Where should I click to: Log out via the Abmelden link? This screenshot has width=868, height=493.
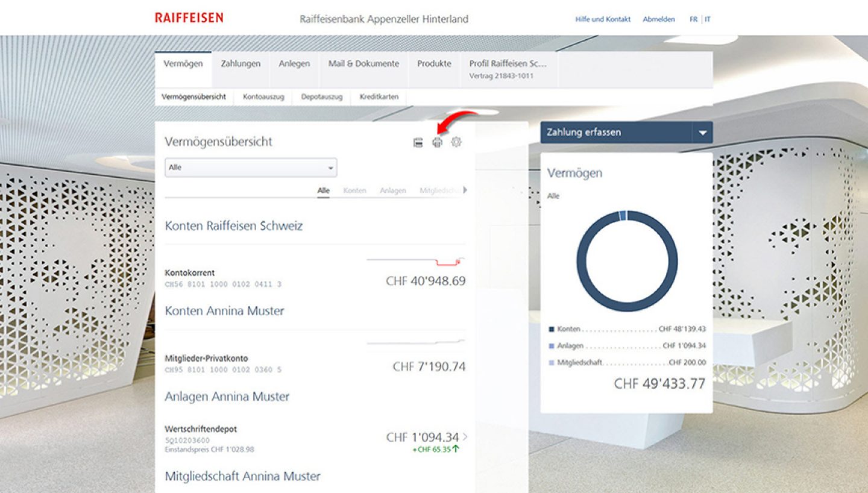[659, 19]
